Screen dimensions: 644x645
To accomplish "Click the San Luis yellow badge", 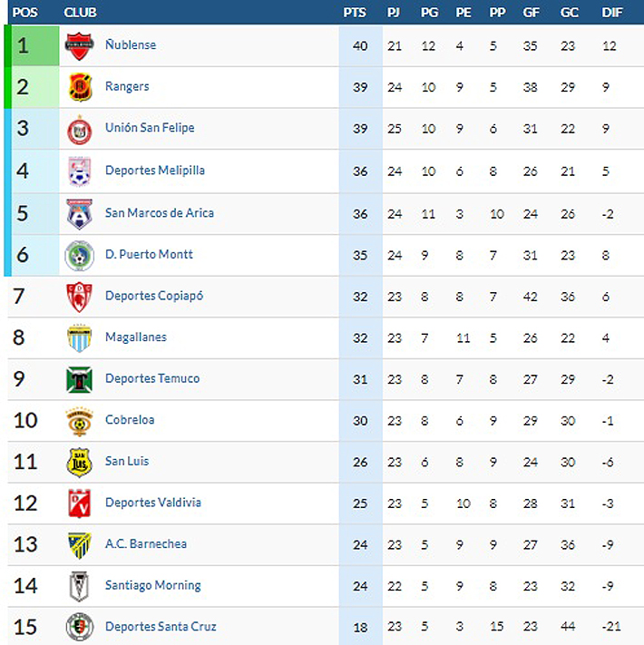I will [x=80, y=462].
